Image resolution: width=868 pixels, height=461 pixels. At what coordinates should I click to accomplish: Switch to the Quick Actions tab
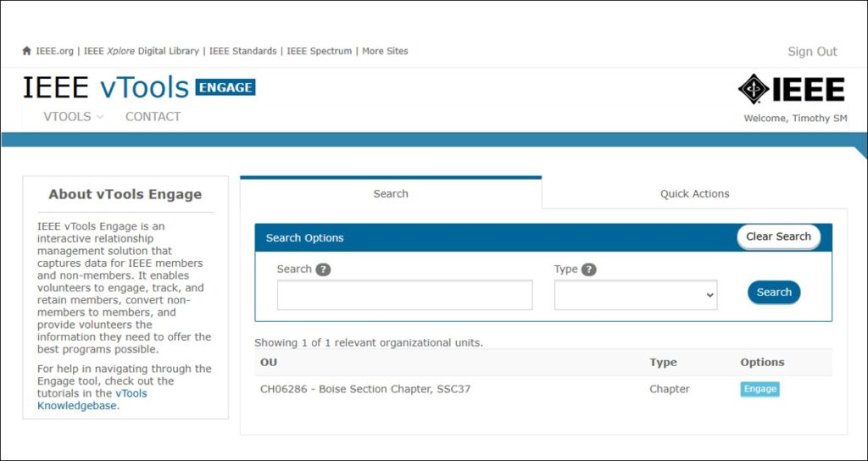[x=694, y=194]
